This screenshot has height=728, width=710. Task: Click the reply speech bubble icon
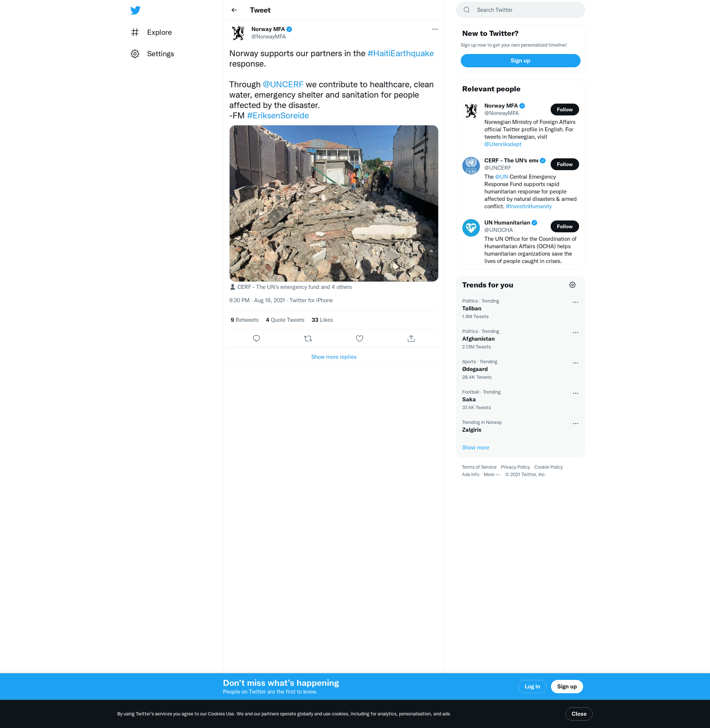click(256, 338)
